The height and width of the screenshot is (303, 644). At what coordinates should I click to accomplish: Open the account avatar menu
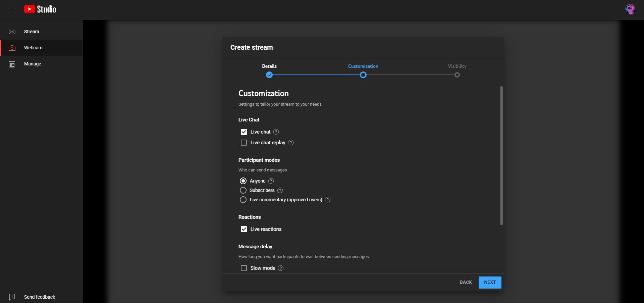point(630,9)
